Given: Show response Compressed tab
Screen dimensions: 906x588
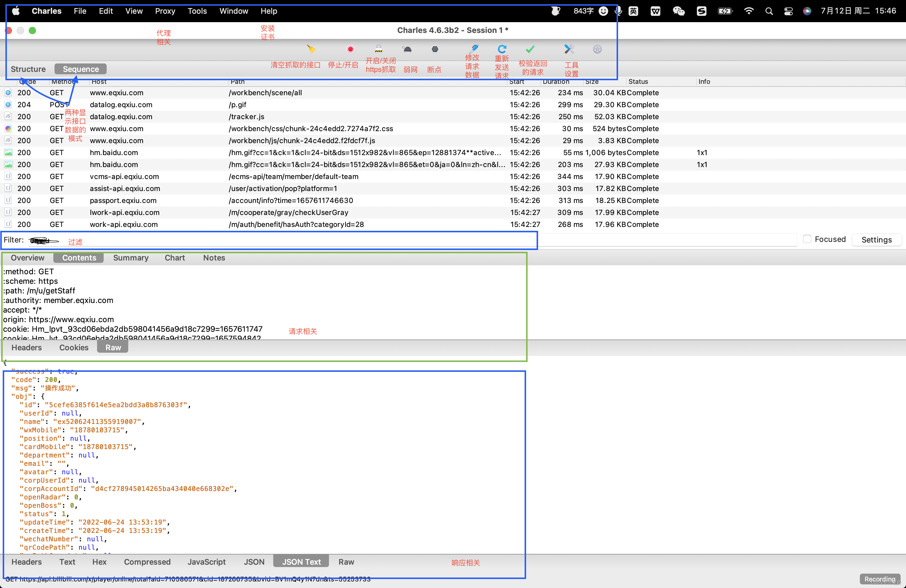Looking at the screenshot, I should [147, 562].
